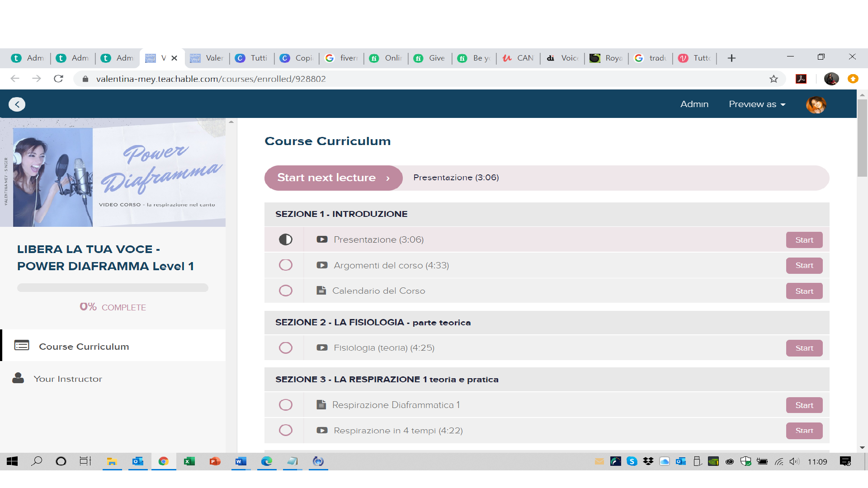Viewport: 868px width, 488px height.
Task: Start the Respirazione Diaframmatica 1 lecture
Action: point(804,405)
